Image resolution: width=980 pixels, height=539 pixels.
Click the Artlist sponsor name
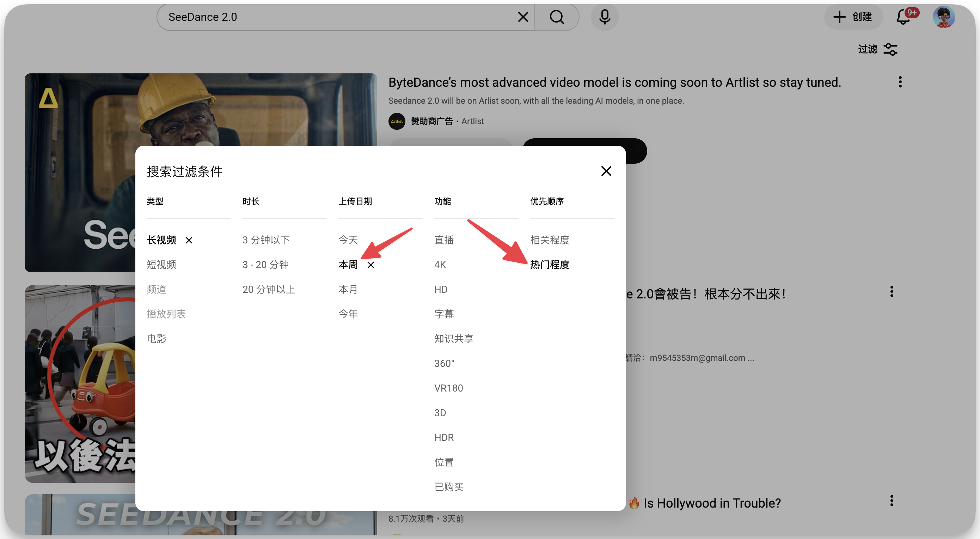(x=472, y=121)
